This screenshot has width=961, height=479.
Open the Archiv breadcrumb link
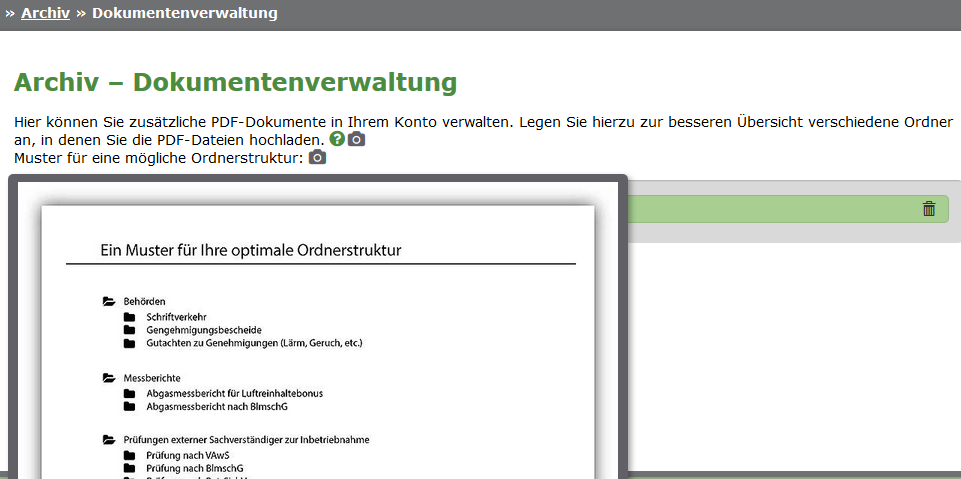point(45,14)
